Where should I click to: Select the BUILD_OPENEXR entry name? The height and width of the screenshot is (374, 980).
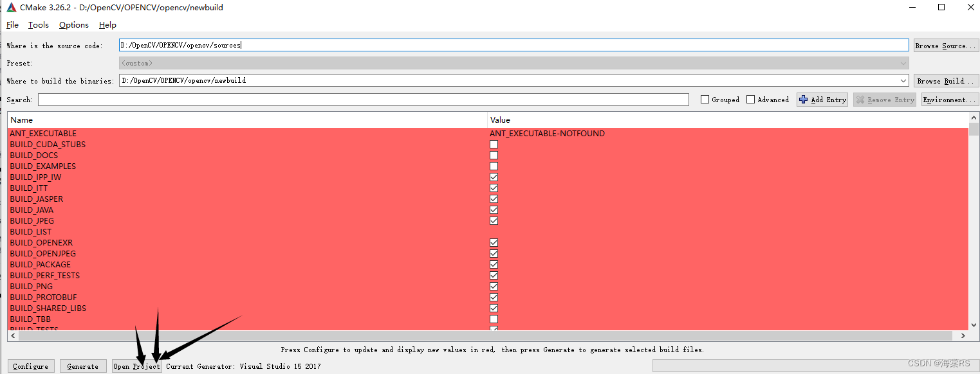[x=41, y=243]
